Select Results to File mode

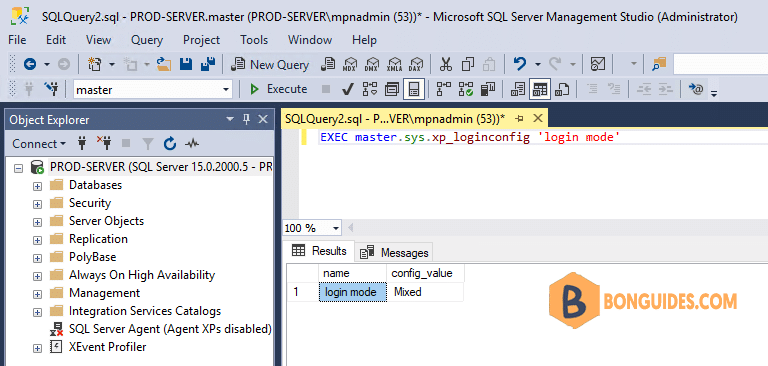(x=562, y=89)
